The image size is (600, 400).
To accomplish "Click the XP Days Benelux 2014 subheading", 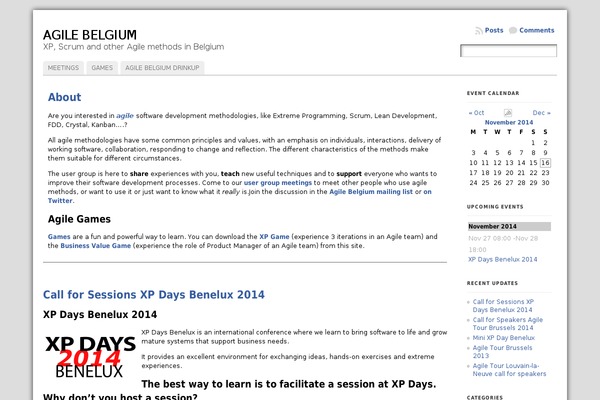I will pos(100,314).
